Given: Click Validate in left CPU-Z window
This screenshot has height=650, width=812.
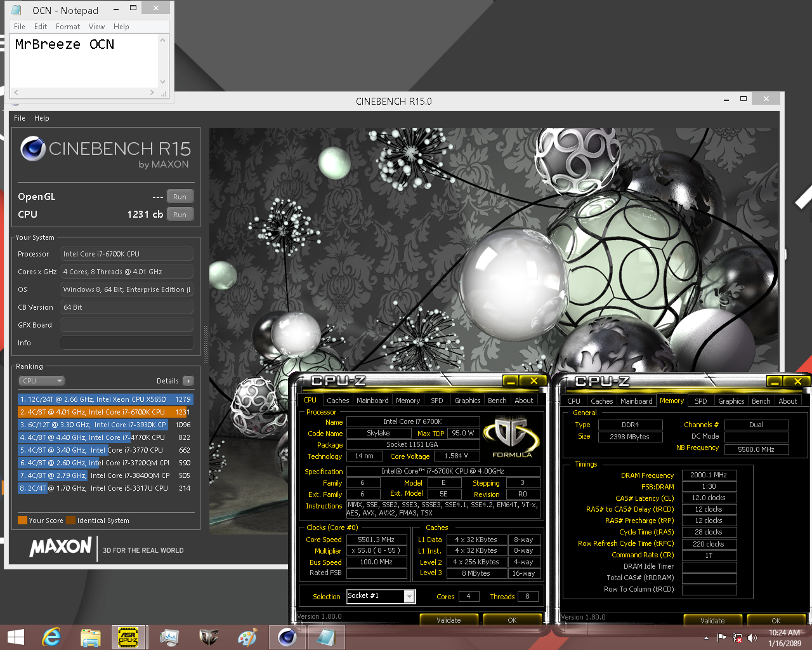Looking at the screenshot, I should click(449, 620).
